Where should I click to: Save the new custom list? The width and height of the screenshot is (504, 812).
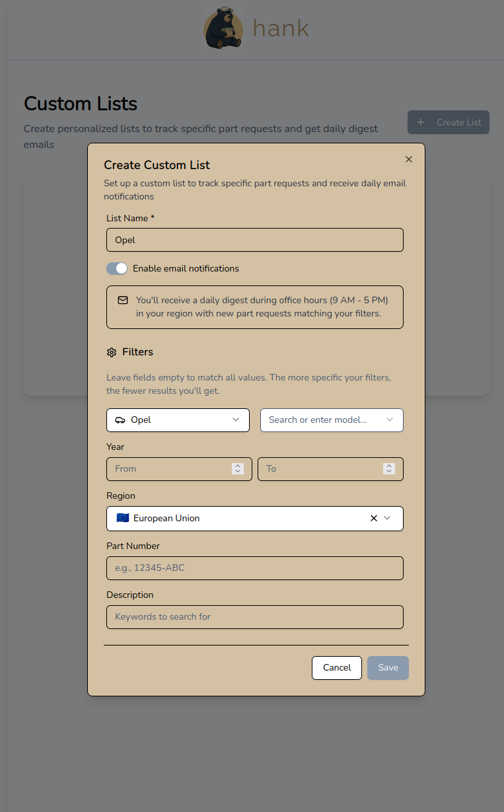[x=388, y=667]
